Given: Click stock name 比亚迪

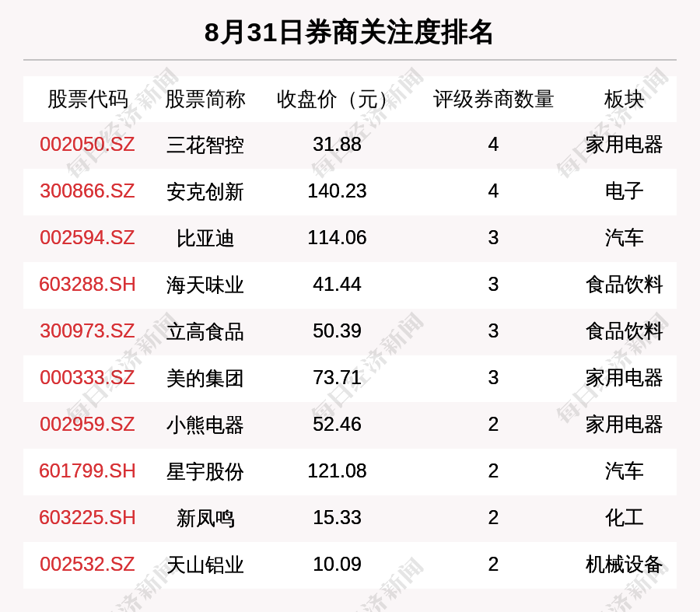Looking at the screenshot, I should coord(205,239).
